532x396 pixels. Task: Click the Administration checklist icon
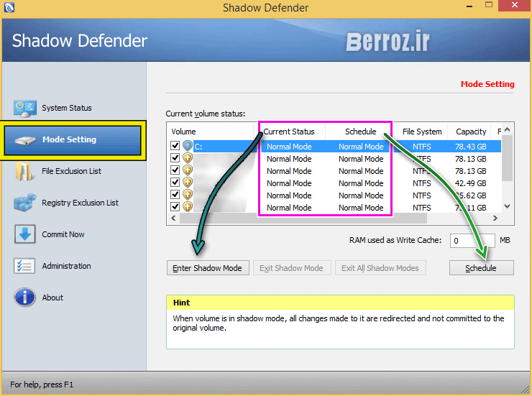click(x=24, y=266)
